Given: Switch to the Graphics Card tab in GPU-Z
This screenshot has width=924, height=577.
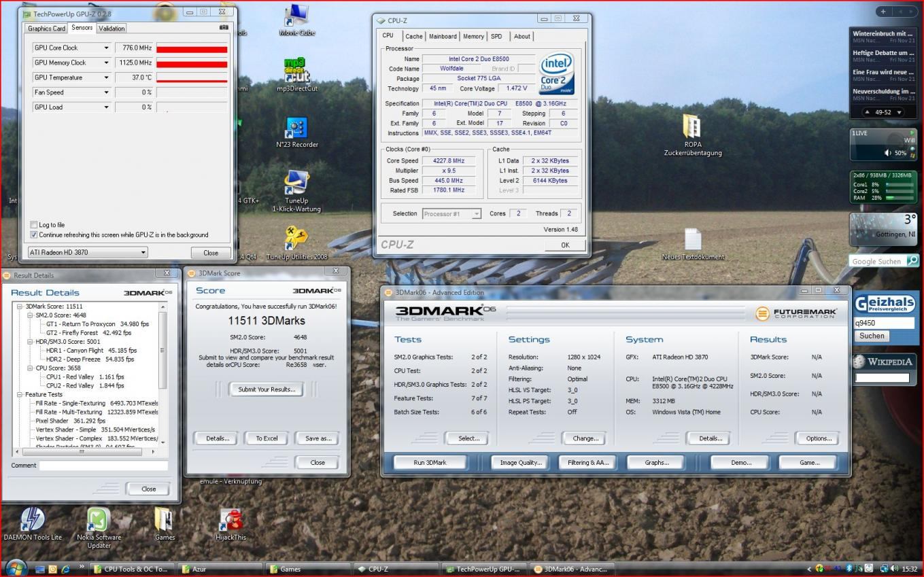Looking at the screenshot, I should point(46,29).
